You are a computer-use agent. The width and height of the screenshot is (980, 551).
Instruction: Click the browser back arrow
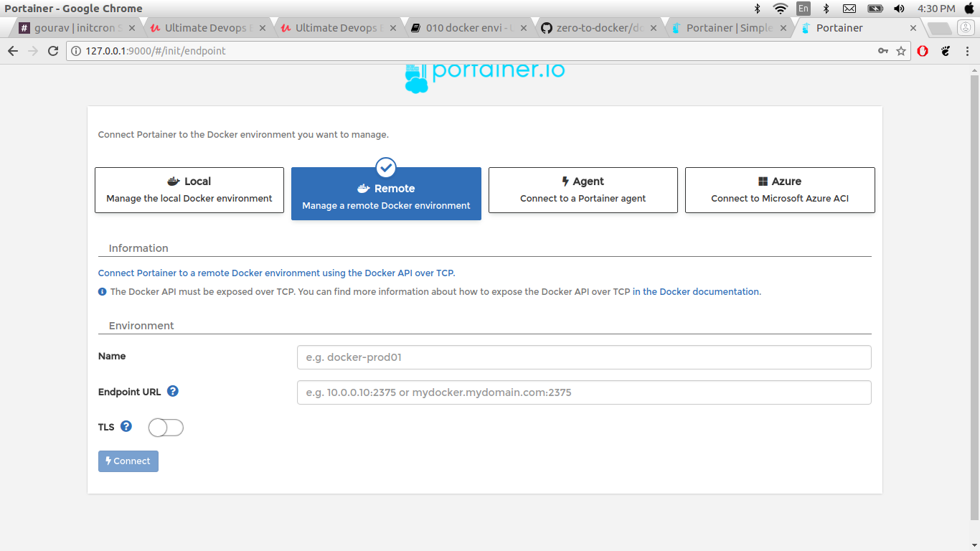coord(13,51)
